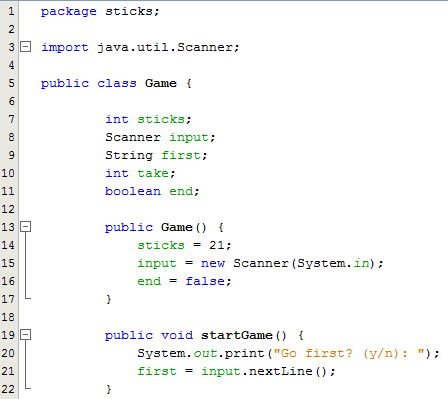Click the 'false' keyword on line 16
The image size is (448, 399).
pyautogui.click(x=205, y=281)
